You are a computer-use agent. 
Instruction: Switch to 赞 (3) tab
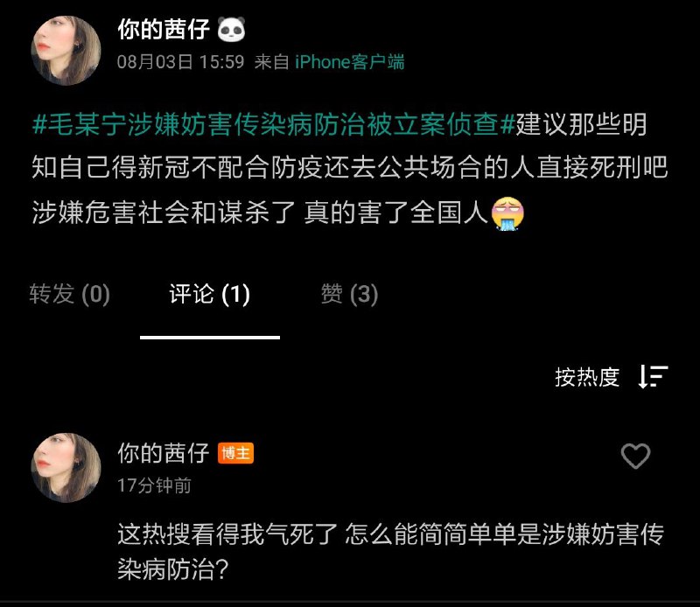(x=349, y=294)
